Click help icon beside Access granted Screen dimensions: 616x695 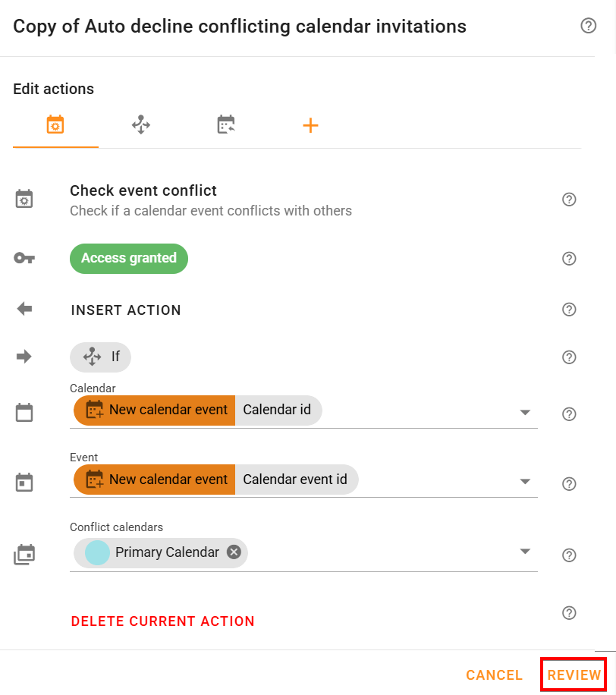(x=569, y=259)
